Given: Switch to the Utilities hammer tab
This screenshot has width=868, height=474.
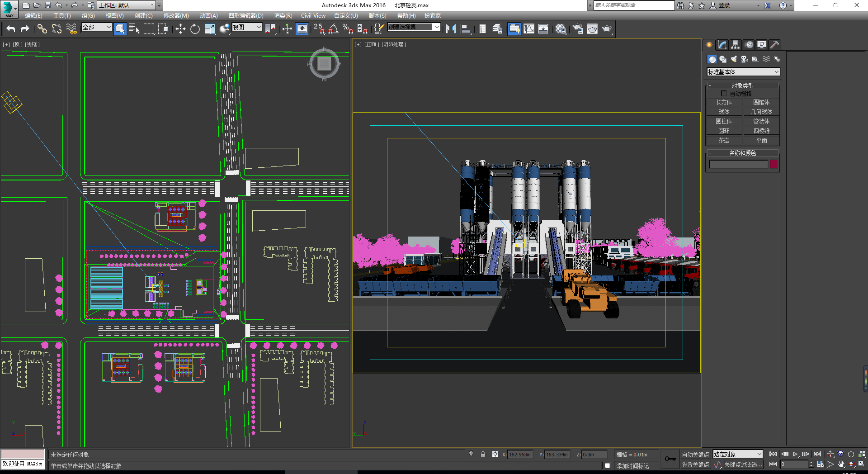Looking at the screenshot, I should (x=775, y=45).
